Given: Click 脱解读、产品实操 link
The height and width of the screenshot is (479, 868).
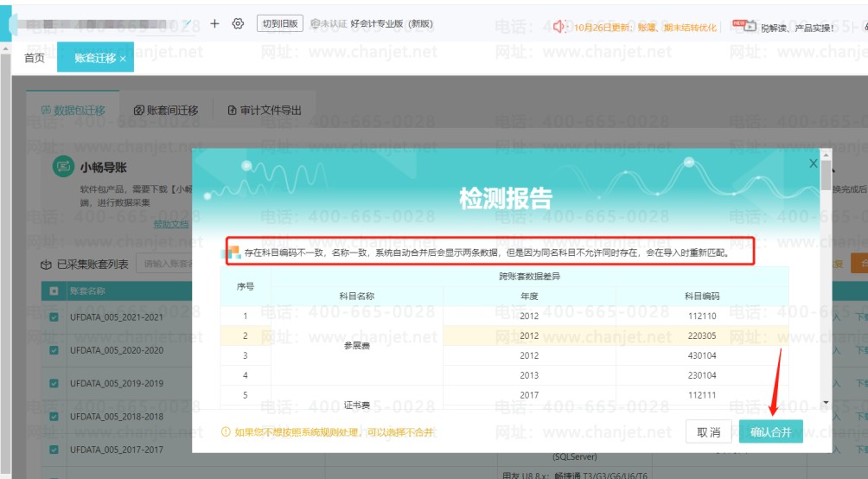Looking at the screenshot, I should [x=797, y=28].
